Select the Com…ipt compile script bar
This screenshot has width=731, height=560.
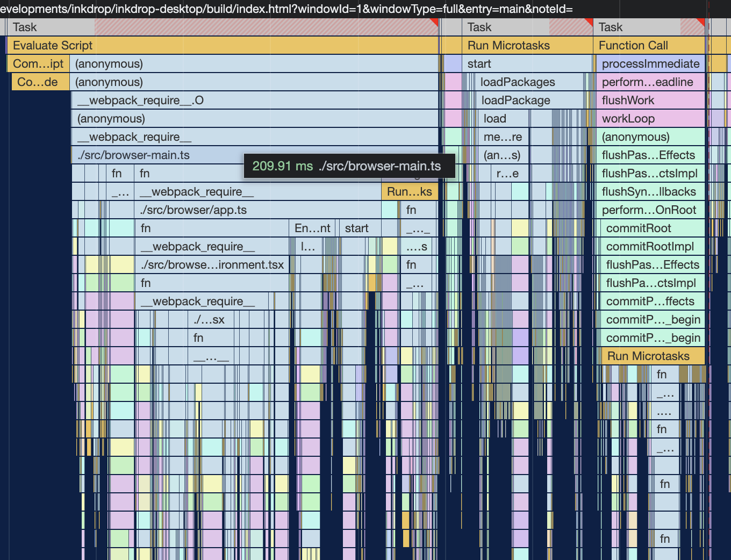tap(38, 64)
